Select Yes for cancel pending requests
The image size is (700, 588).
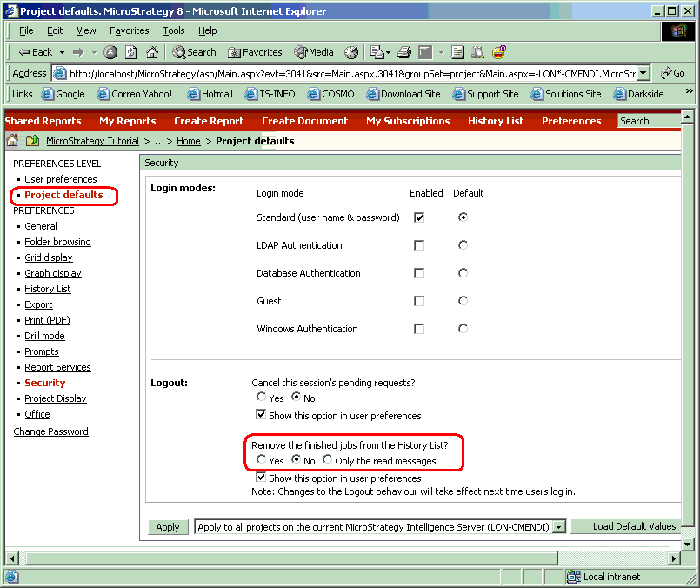(261, 397)
